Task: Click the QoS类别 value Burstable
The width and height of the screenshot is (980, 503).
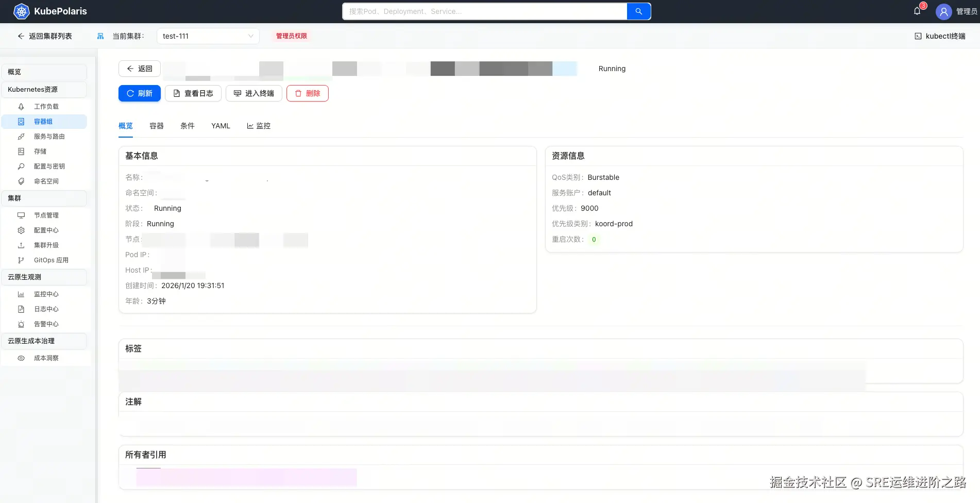Action: pos(603,177)
